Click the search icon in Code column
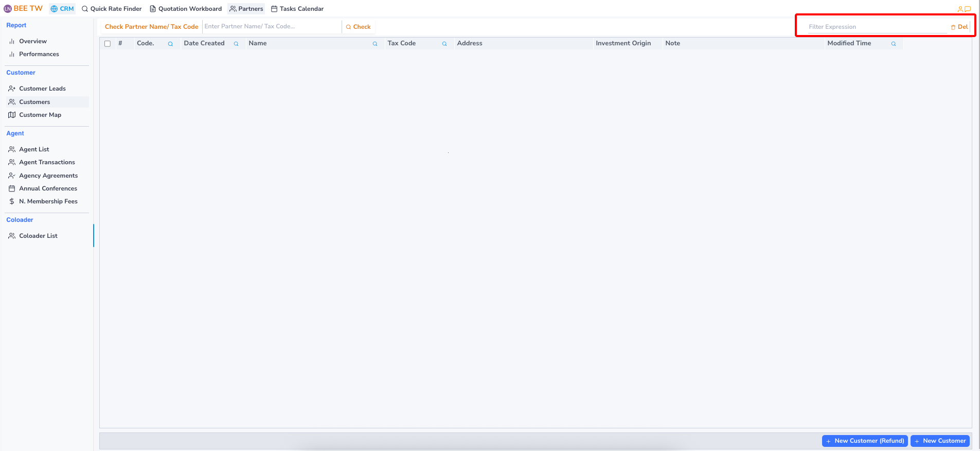Screen dimensions: 980x451 [170, 44]
